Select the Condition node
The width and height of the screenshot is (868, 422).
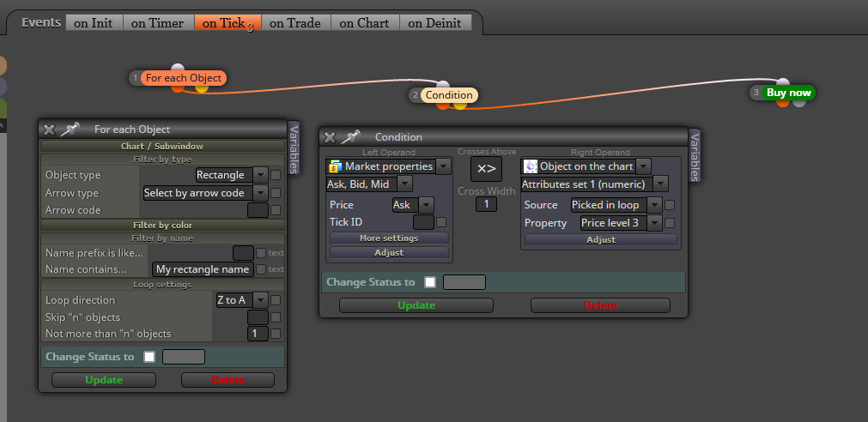pos(449,95)
